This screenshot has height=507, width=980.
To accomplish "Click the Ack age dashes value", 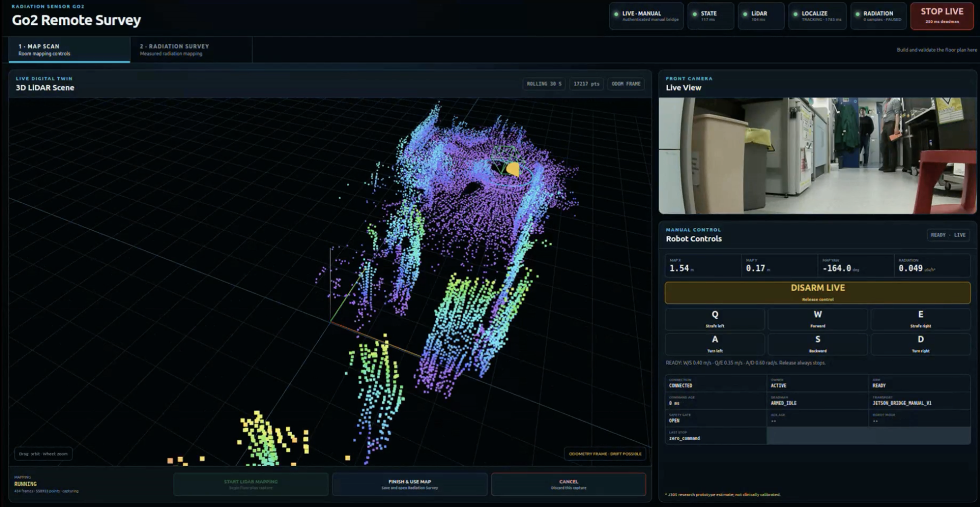I will tap(774, 421).
